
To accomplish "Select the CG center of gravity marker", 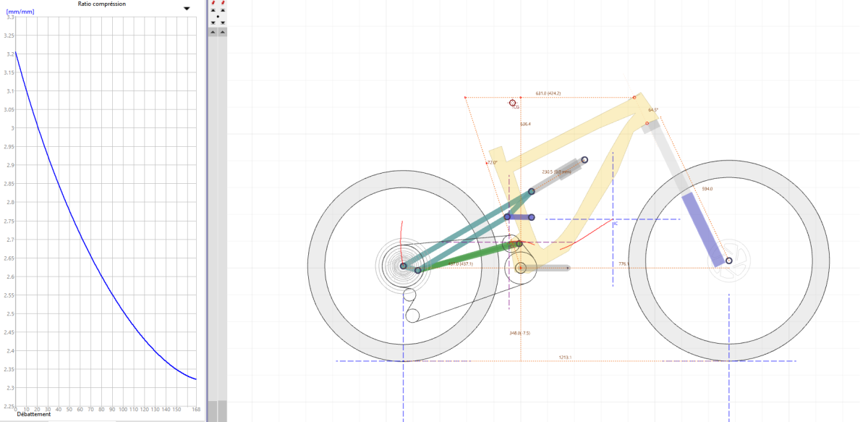I will (x=513, y=104).
